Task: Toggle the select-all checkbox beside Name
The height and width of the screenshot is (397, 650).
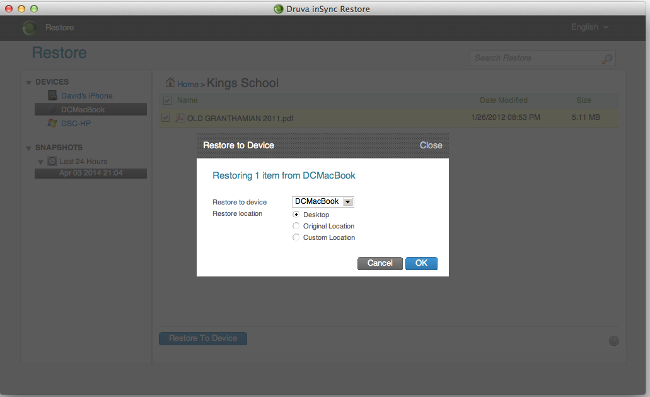Action: pos(167,100)
